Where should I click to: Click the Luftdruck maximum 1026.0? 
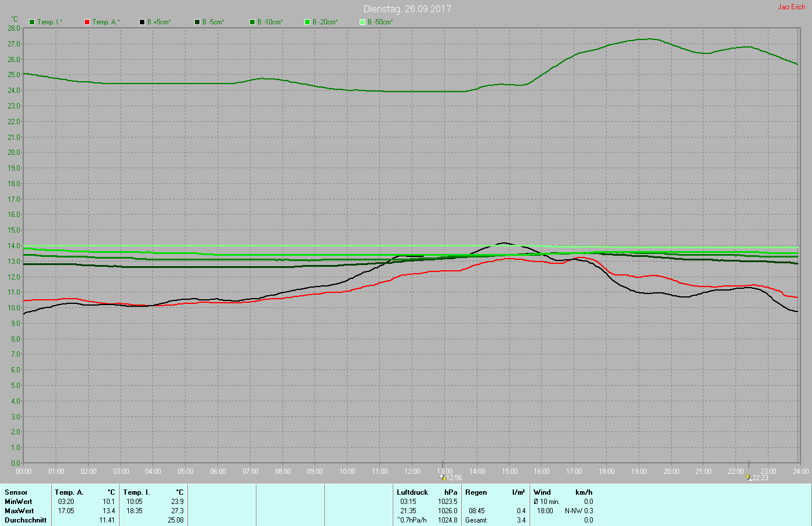(448, 511)
